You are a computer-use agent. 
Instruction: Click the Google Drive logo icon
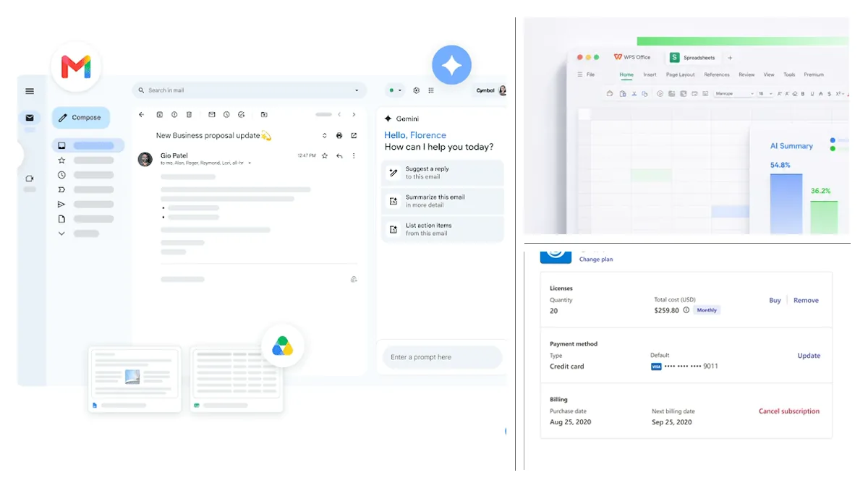coord(282,346)
